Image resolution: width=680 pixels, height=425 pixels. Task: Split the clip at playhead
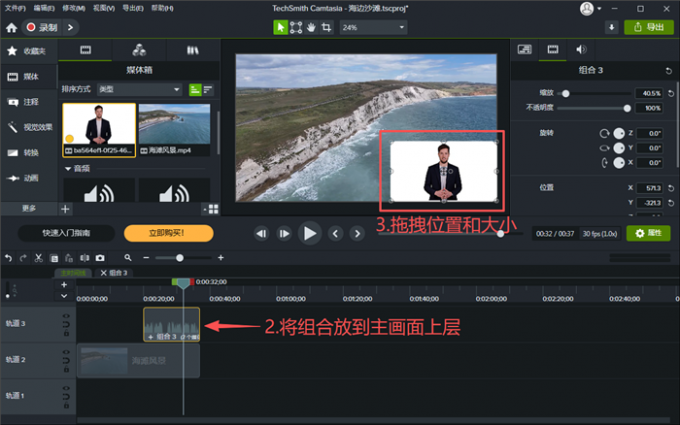pyautogui.click(x=85, y=258)
